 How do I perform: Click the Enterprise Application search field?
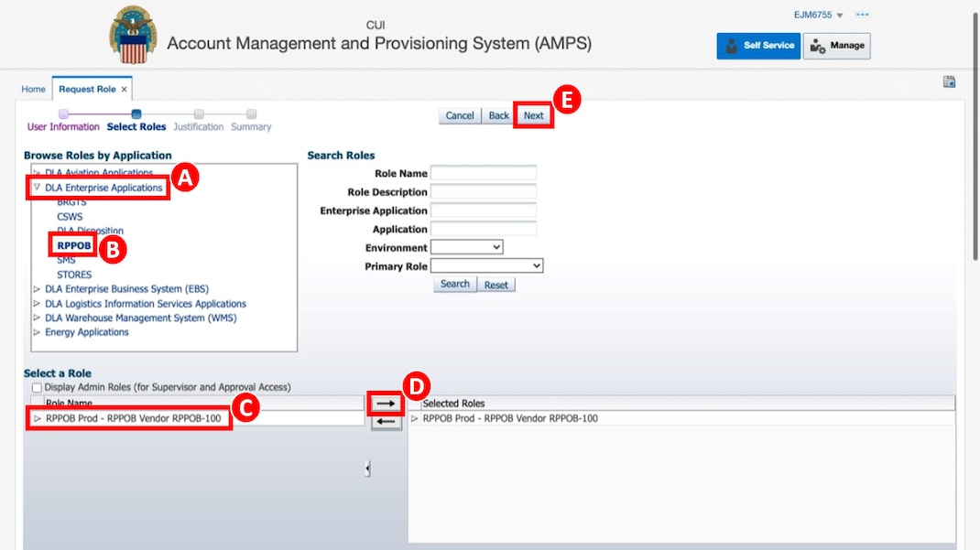tap(483, 210)
